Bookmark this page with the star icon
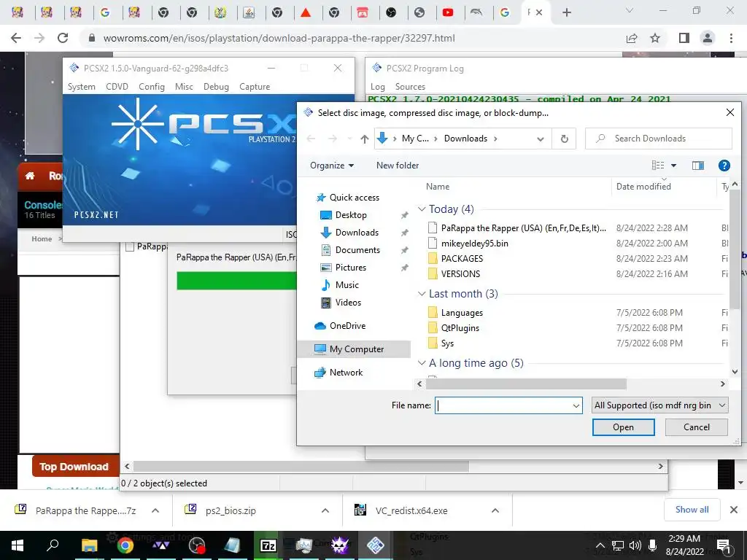This screenshot has width=747, height=560. [655, 38]
